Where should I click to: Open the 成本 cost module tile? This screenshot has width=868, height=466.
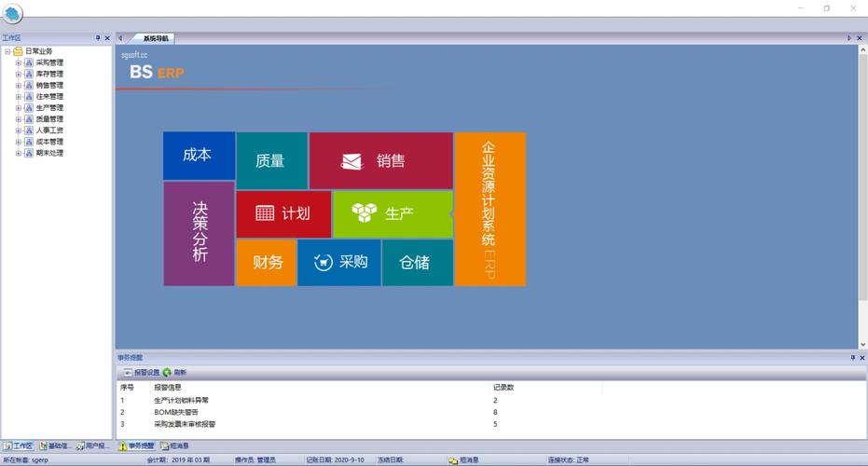(x=199, y=156)
